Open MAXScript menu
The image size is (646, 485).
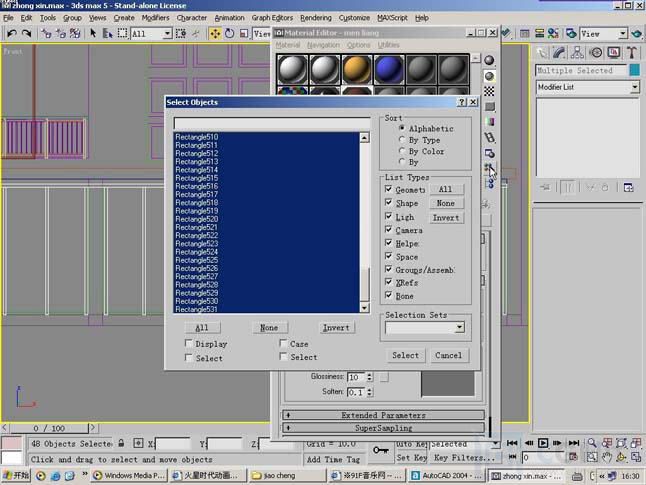click(392, 18)
